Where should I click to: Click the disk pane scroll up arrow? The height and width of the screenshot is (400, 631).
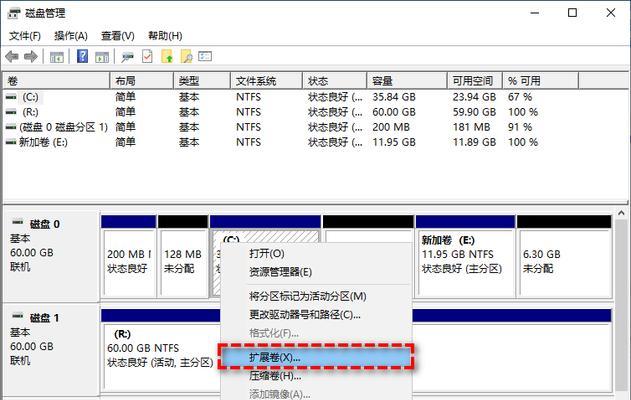click(x=622, y=213)
